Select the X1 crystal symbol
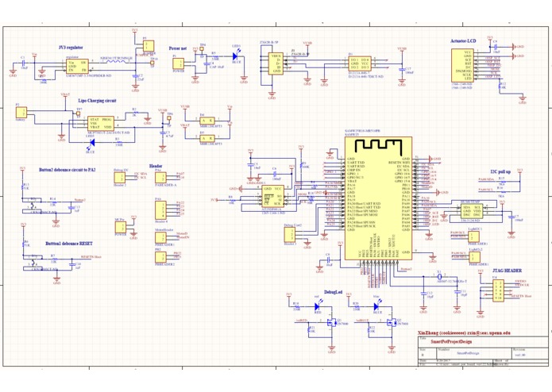The width and height of the screenshot is (552, 392). (x=439, y=277)
